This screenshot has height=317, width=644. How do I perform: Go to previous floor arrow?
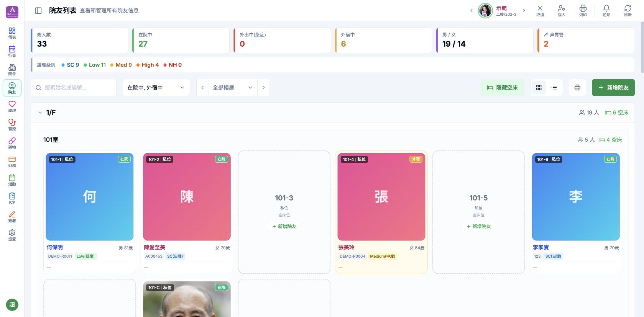(203, 88)
